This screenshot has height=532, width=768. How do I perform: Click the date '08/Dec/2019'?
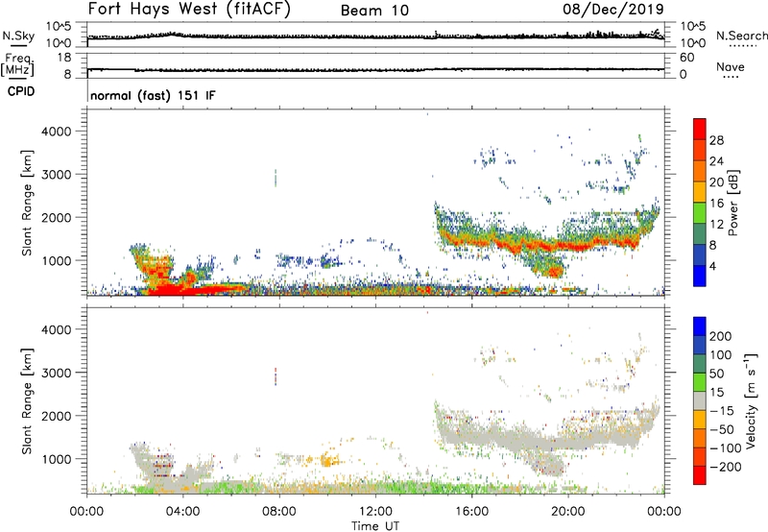[x=613, y=10]
